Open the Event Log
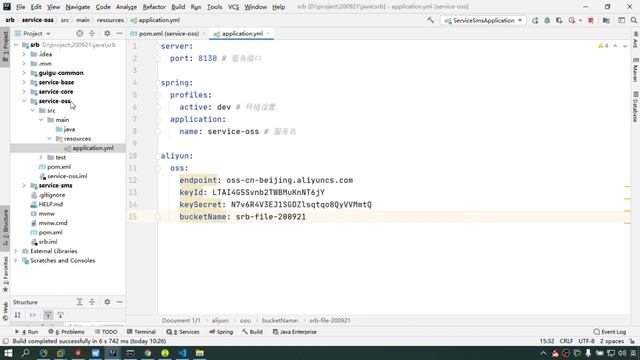640x360 pixels. [x=610, y=332]
